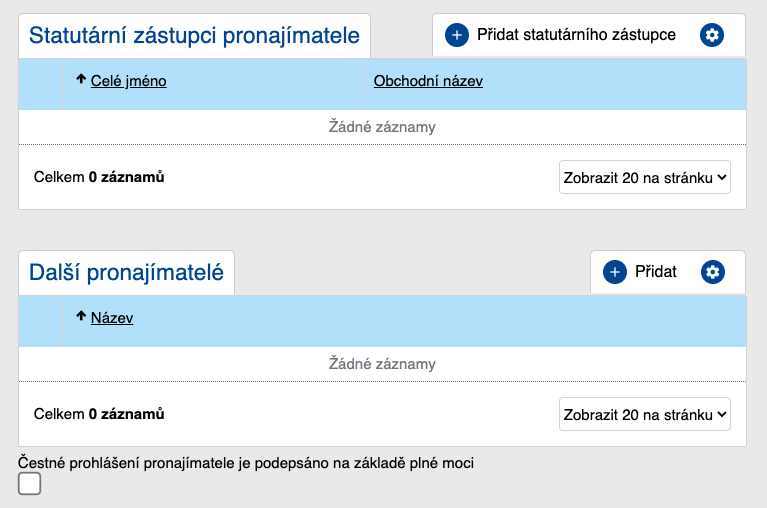The height and width of the screenshot is (508, 767).
Task: Click the Čestné prohlášení pronajímatele label text
Action: click(246, 462)
